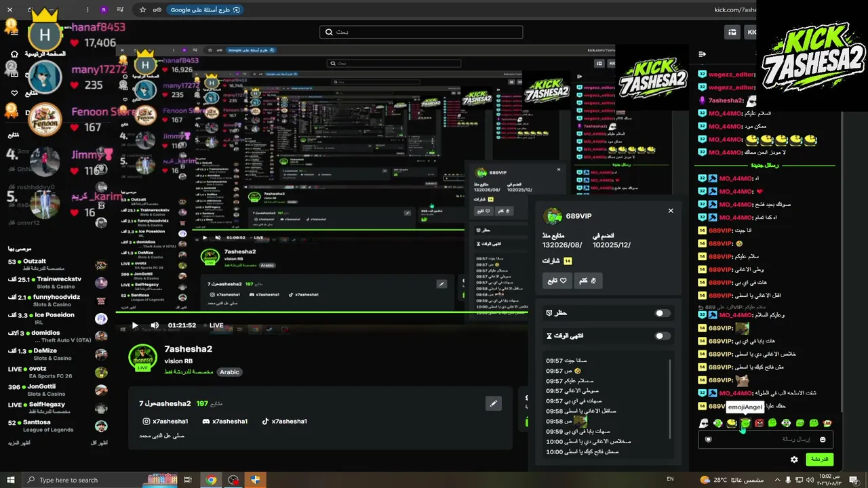
Task: Click the play button of the stream
Action: [135, 325]
